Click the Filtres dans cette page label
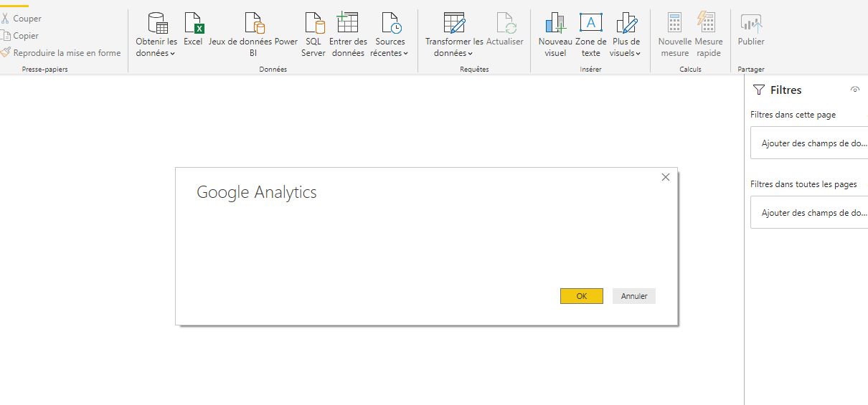868x405 pixels. click(x=793, y=115)
